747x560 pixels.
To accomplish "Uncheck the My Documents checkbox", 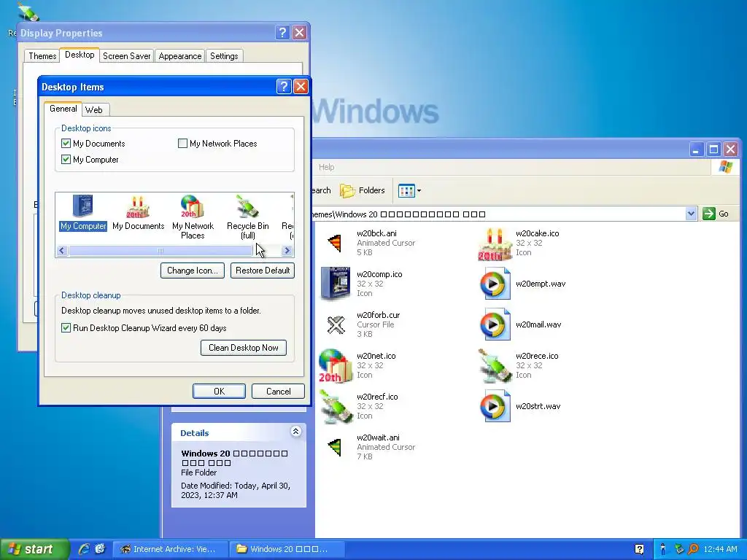I will 66,144.
